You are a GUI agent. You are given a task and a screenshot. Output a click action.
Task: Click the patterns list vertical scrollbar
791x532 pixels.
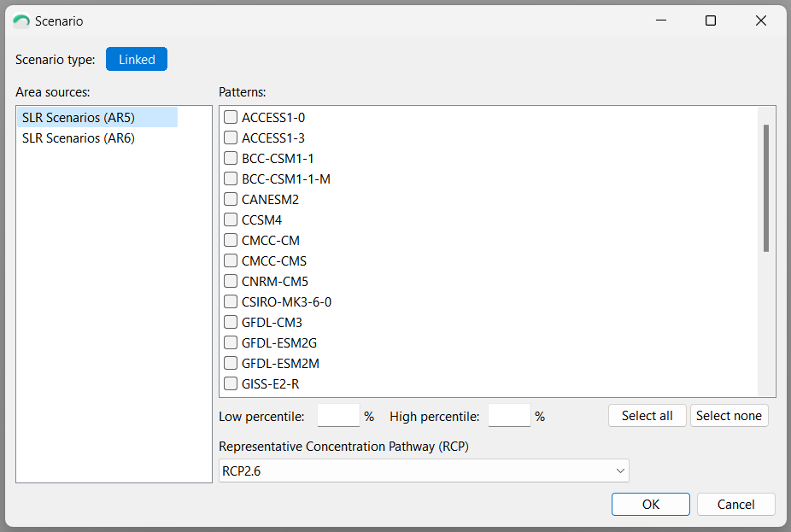click(766, 188)
